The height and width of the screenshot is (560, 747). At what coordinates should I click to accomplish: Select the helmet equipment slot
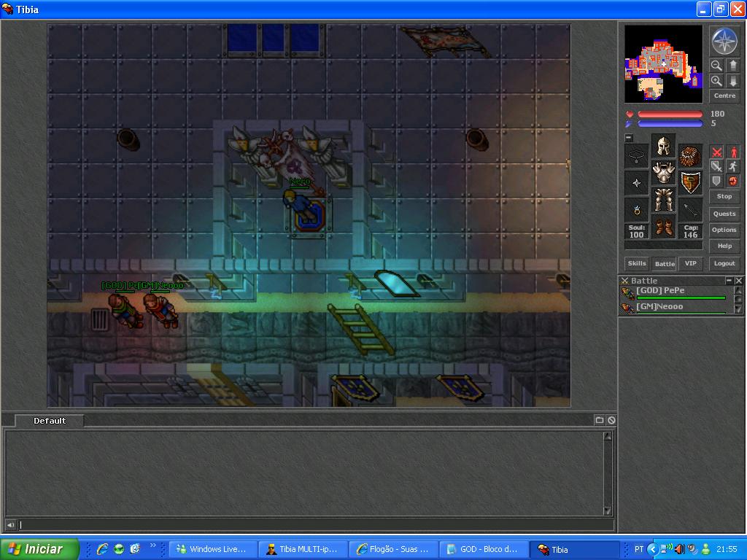663,146
